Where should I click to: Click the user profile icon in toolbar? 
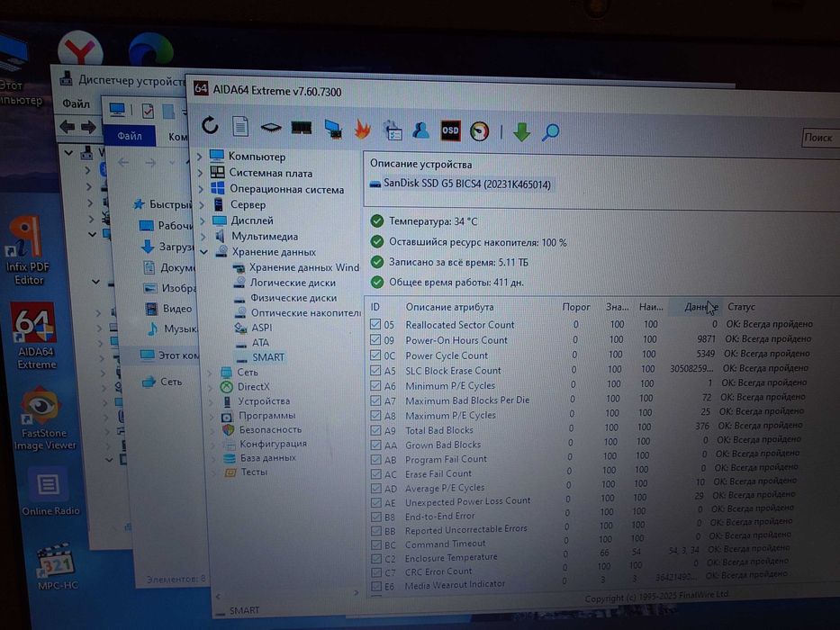pos(421,130)
